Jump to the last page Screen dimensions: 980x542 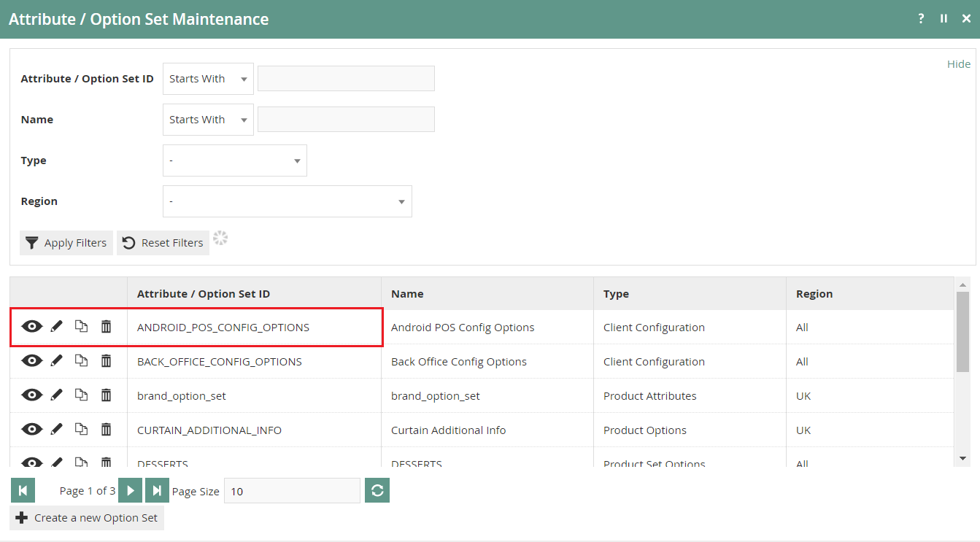point(157,490)
